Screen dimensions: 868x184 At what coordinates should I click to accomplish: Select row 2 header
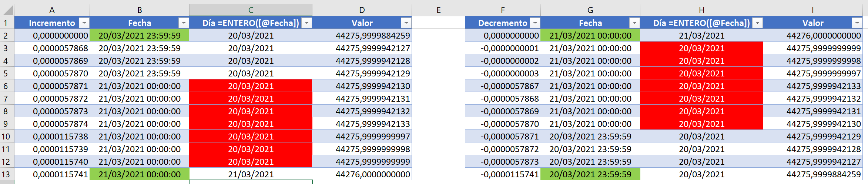click(7, 36)
